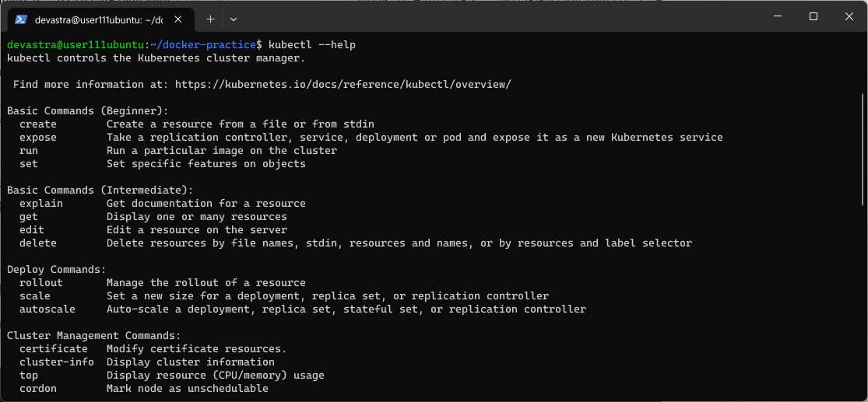Click the 'explain' command name
Screen dimensions: 868x402
[x=41, y=204]
